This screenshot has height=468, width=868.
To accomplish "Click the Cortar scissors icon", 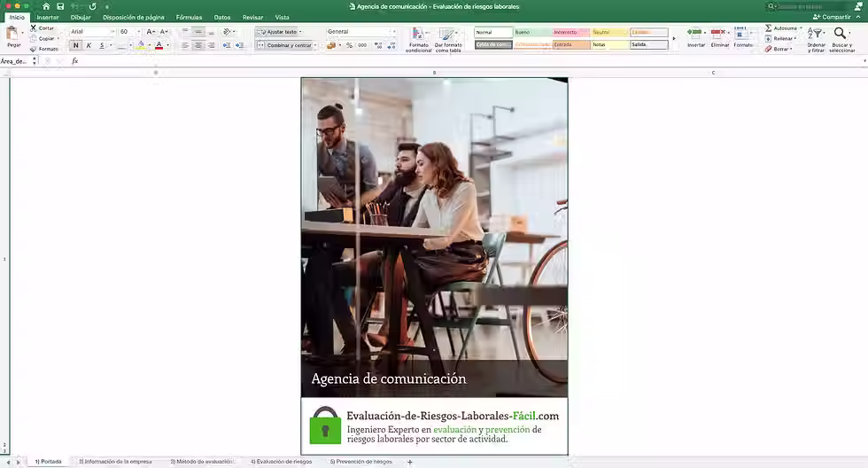I will click(x=34, y=28).
